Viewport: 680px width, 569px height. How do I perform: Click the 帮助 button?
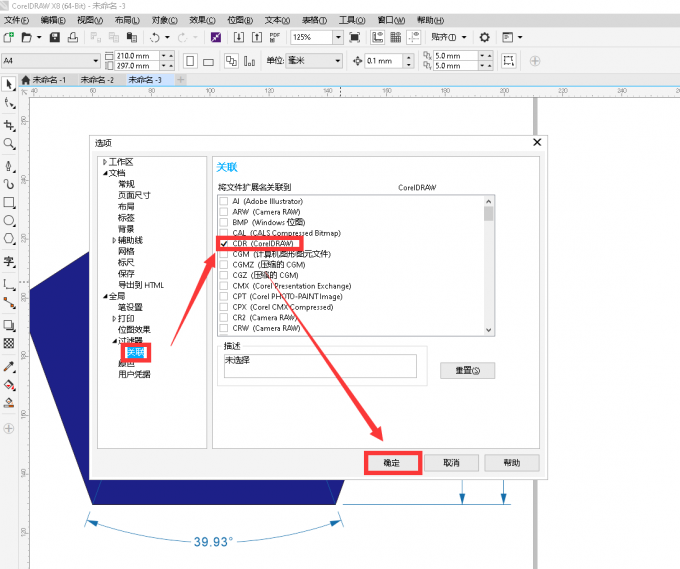pos(512,463)
